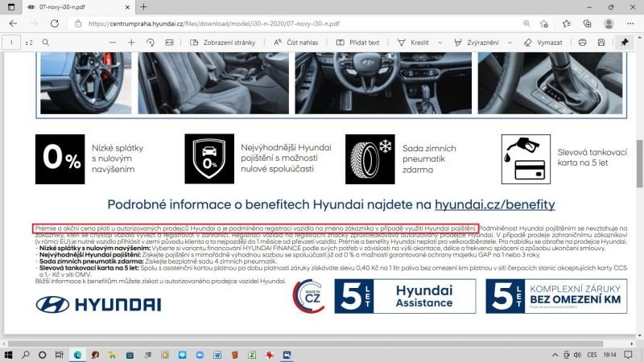The width and height of the screenshot is (644, 362).
Task: Click the vertical scrollbar thumb
Action: pos(639,163)
